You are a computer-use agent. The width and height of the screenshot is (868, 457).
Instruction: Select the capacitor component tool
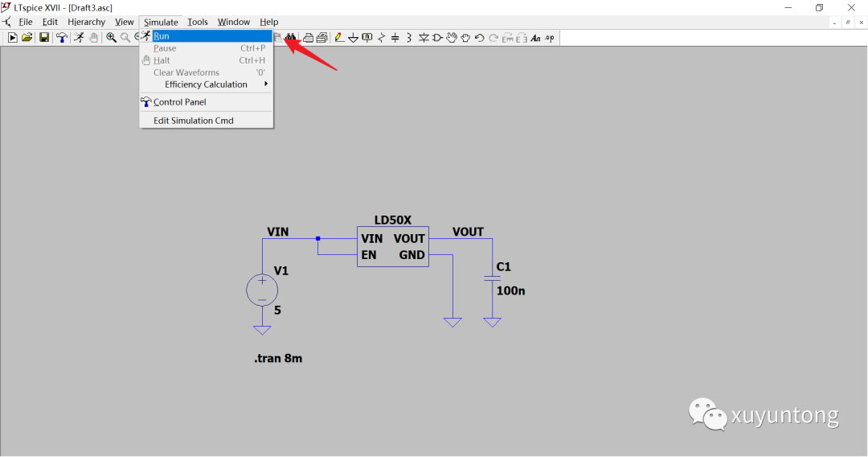click(395, 38)
